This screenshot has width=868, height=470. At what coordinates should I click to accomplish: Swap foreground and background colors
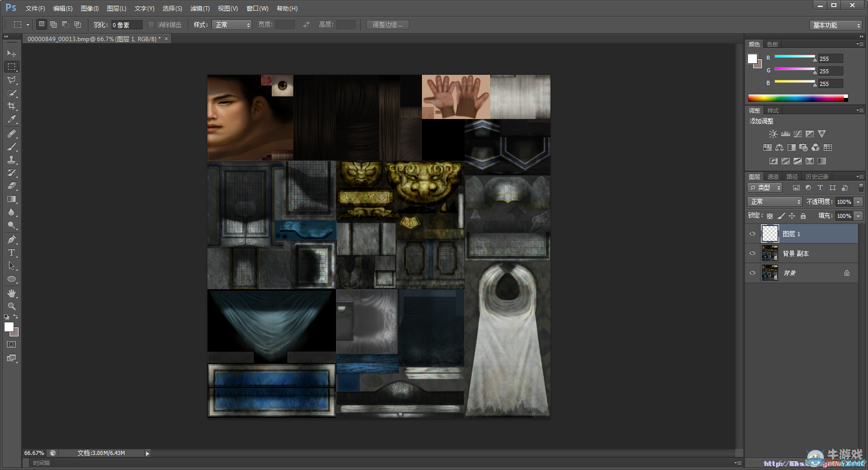click(x=16, y=317)
